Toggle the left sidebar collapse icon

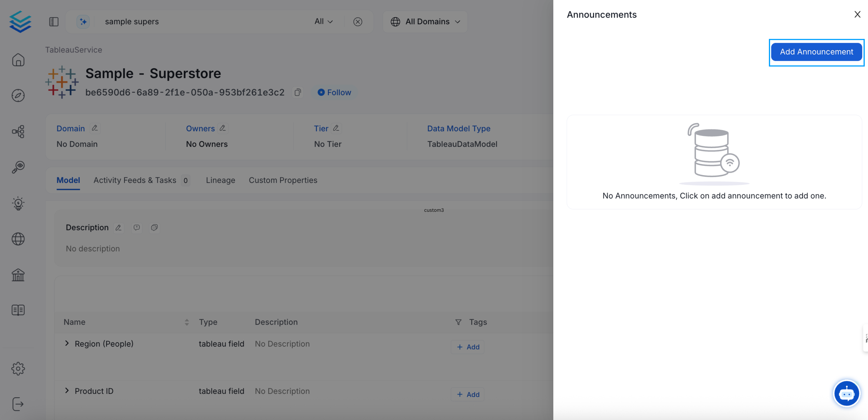click(54, 22)
